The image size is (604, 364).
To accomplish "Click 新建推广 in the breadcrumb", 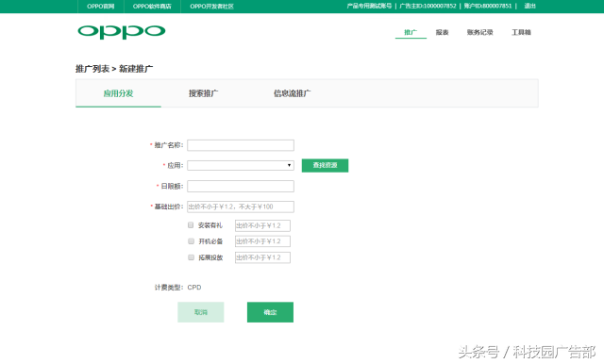I will [x=136, y=69].
